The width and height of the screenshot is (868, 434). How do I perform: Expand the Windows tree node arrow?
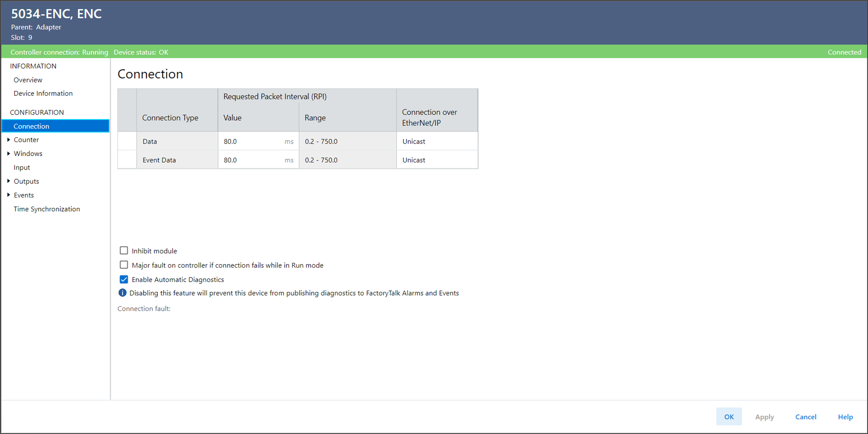pos(8,154)
